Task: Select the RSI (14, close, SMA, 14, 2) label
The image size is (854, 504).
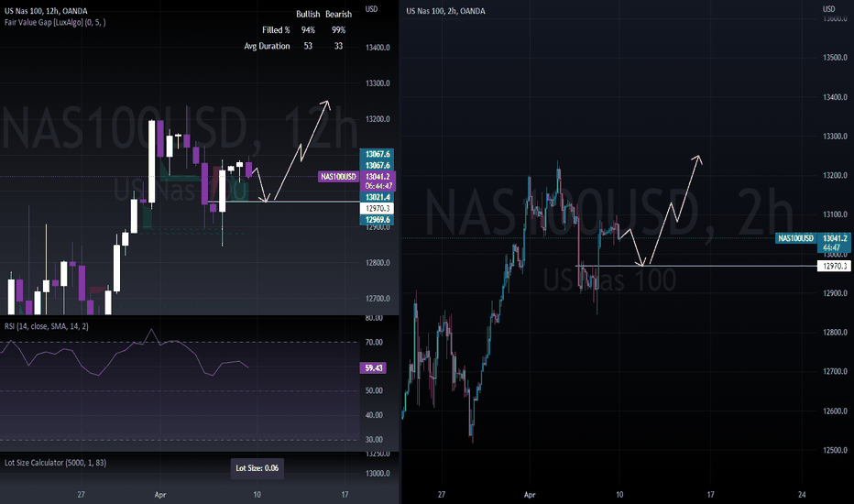Action: click(x=47, y=326)
